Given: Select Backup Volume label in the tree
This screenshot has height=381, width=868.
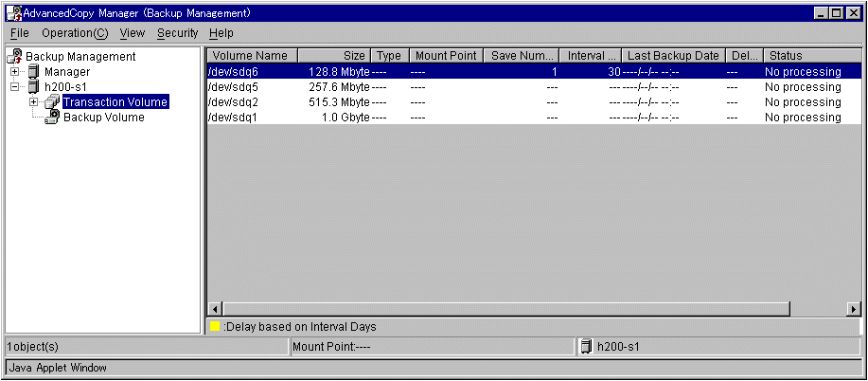Looking at the screenshot, I should (x=104, y=117).
